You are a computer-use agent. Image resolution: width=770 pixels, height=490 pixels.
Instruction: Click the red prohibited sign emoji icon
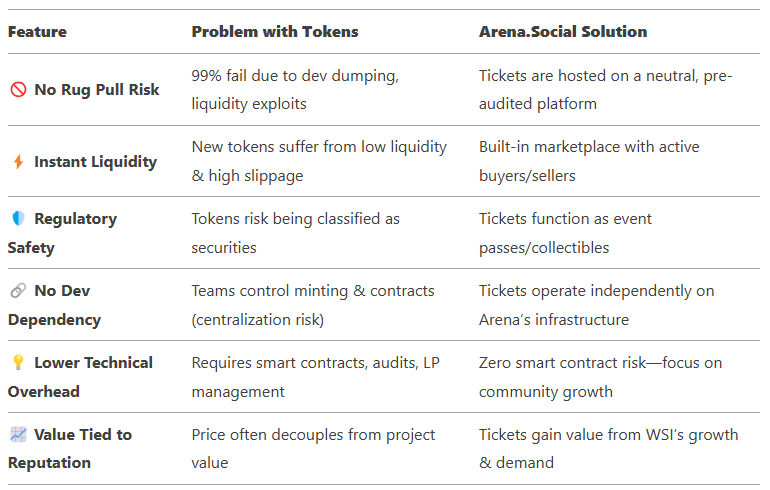18,89
